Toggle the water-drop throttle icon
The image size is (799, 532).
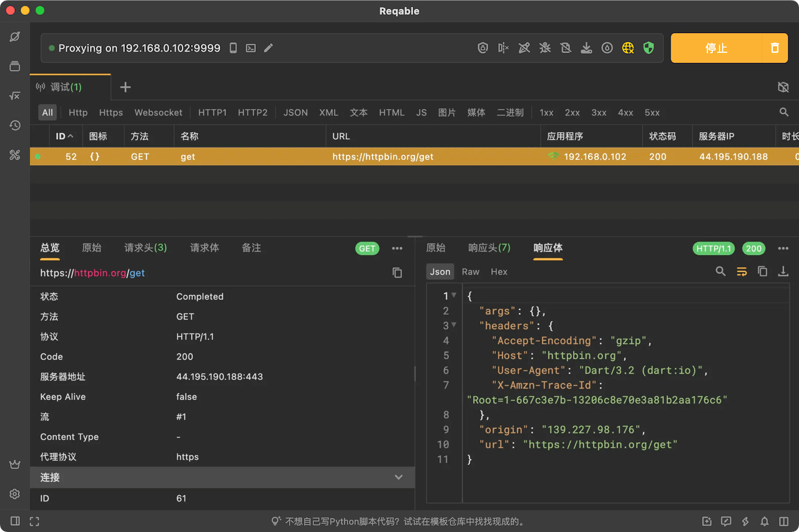(607, 48)
